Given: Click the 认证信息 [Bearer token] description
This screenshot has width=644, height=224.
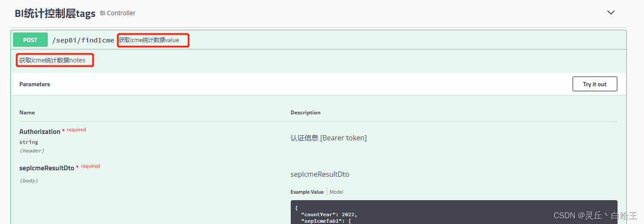Looking at the screenshot, I should (329, 138).
